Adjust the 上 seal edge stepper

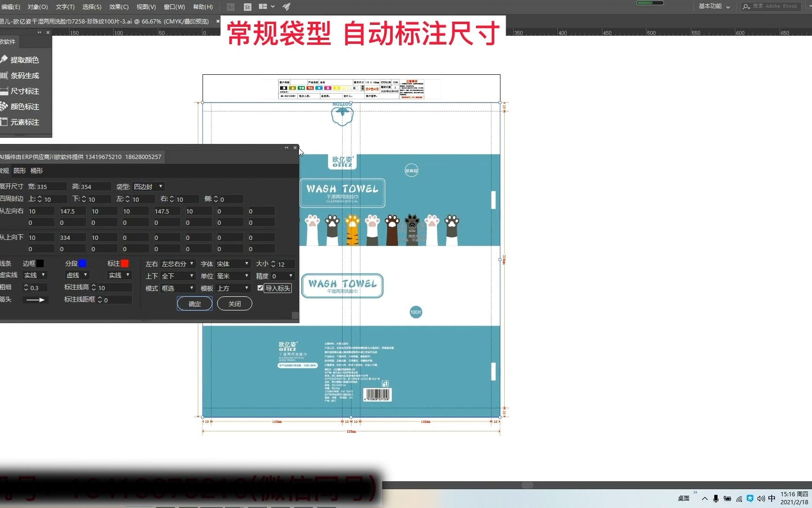pyautogui.click(x=39, y=199)
